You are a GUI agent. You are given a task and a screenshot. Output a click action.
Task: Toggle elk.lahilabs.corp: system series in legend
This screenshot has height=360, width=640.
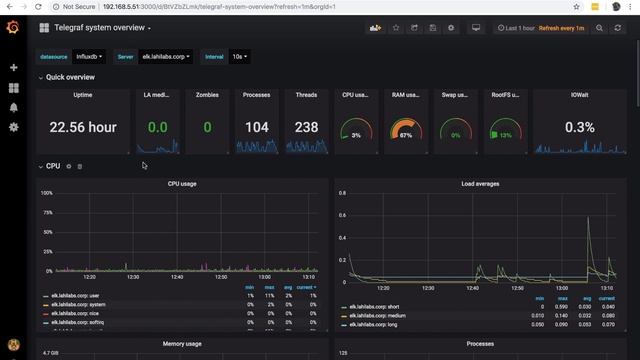[x=78, y=304]
